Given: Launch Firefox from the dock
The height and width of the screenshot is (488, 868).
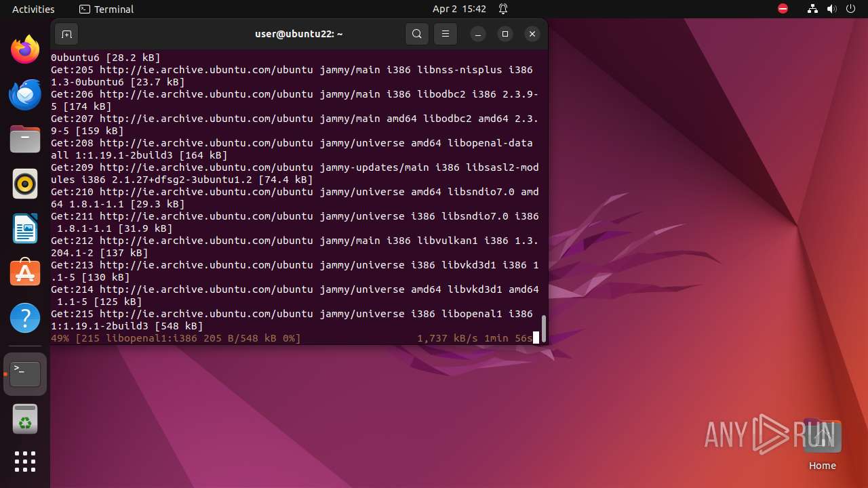Looking at the screenshot, I should tap(25, 49).
